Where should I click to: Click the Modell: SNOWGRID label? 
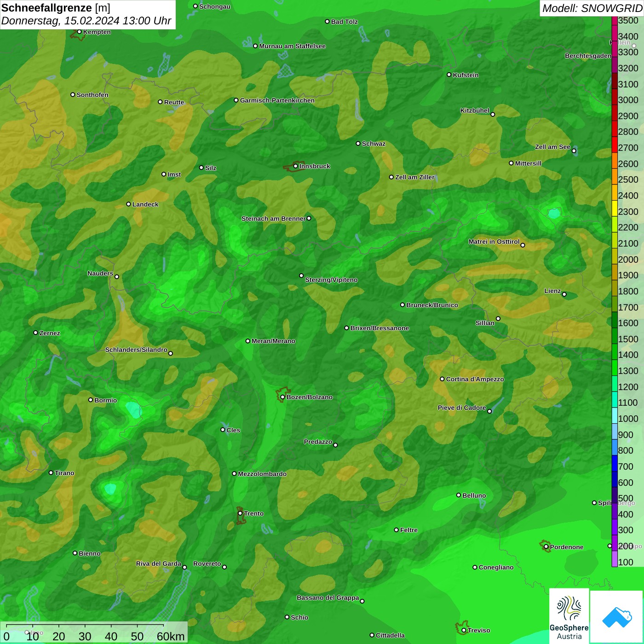(x=592, y=8)
